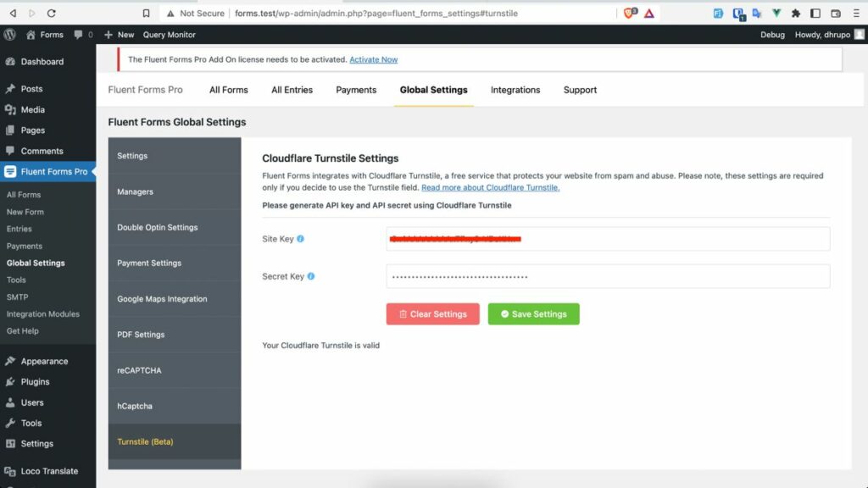
Task: Open the Managers settings section
Action: coord(175,191)
